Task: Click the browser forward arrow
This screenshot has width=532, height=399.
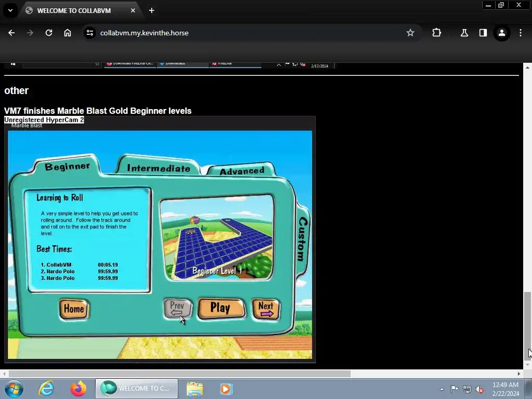Action: click(30, 33)
